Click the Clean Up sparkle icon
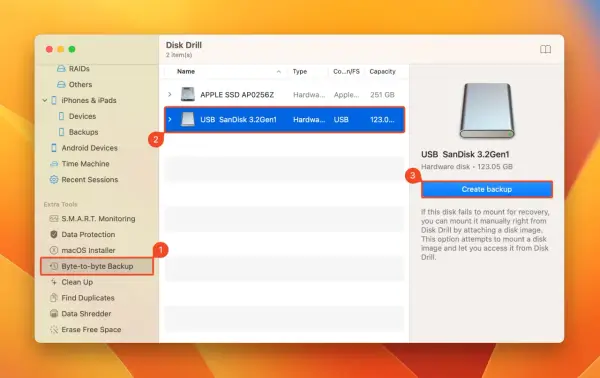This screenshot has height=378, width=600. tap(54, 282)
